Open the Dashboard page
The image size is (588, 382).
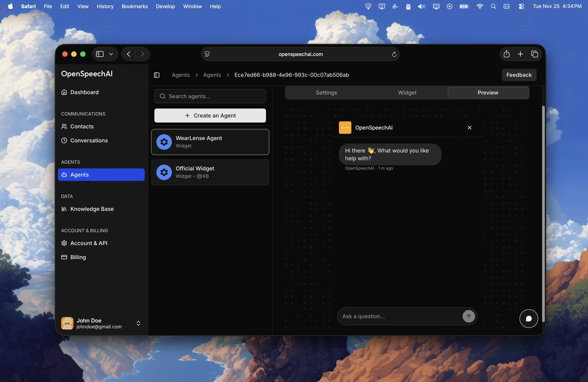[x=101, y=92]
